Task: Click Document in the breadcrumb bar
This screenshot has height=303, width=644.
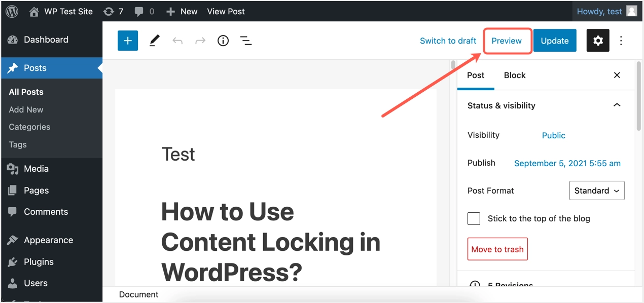Action: (138, 294)
